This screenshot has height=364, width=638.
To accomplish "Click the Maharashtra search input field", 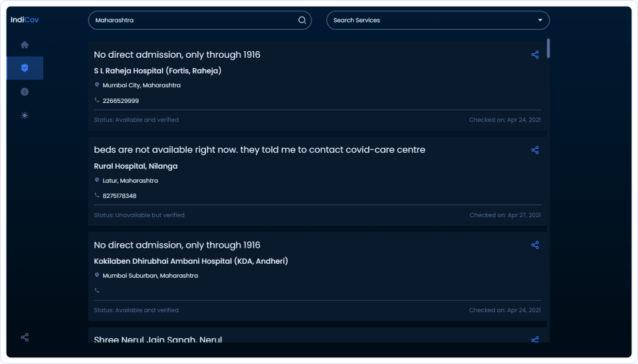I will pyautogui.click(x=193, y=21).
